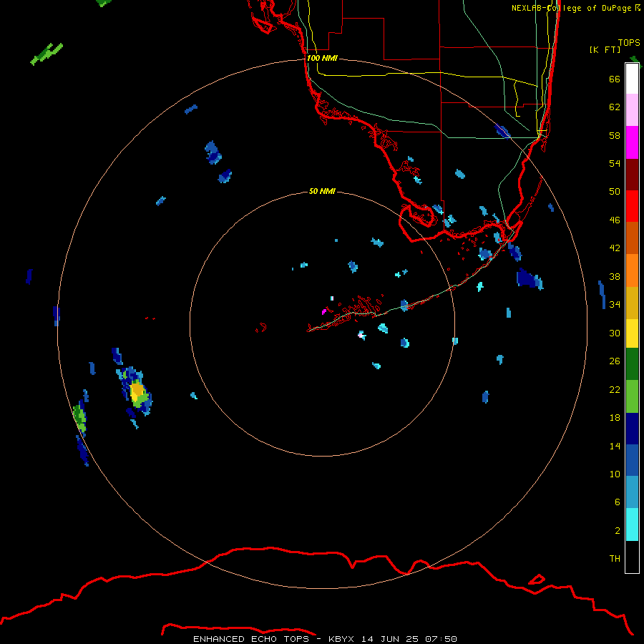Click the "66" legend value
The width and height of the screenshot is (644, 644).
point(615,79)
